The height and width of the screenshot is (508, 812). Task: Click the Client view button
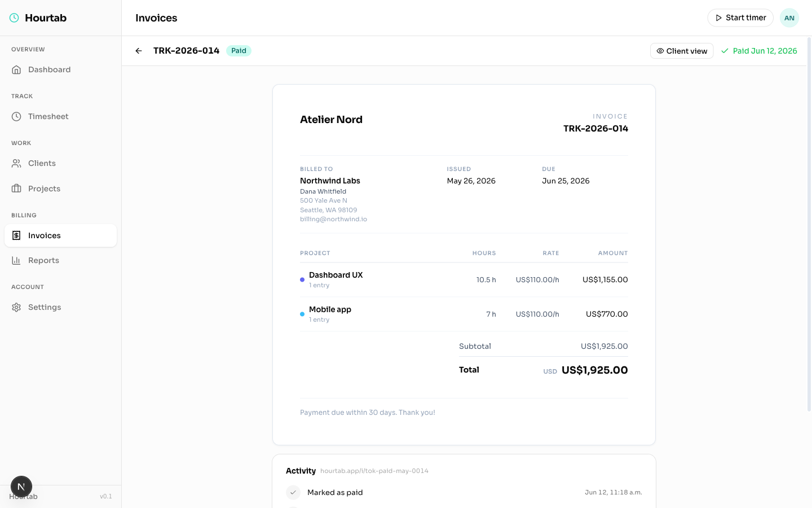pyautogui.click(x=682, y=51)
